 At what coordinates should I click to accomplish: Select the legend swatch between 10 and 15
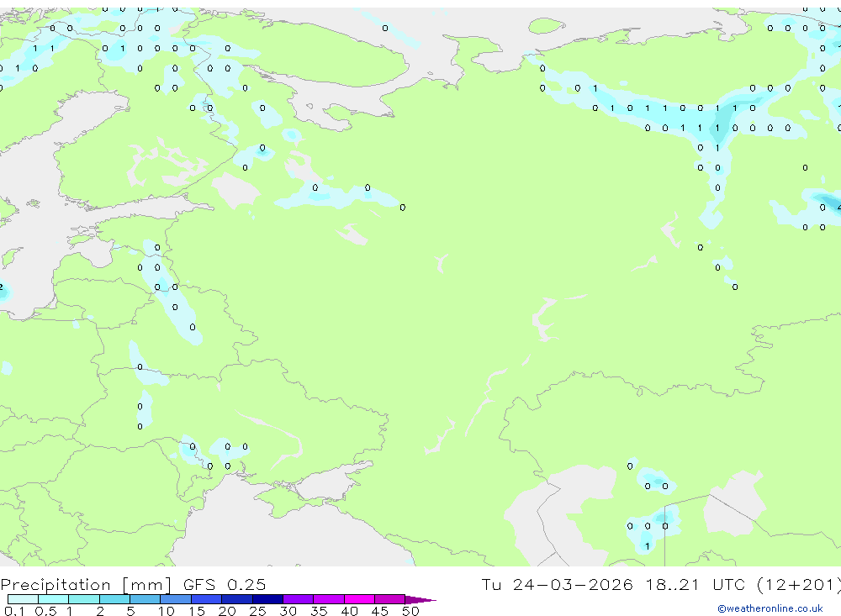tap(176, 599)
